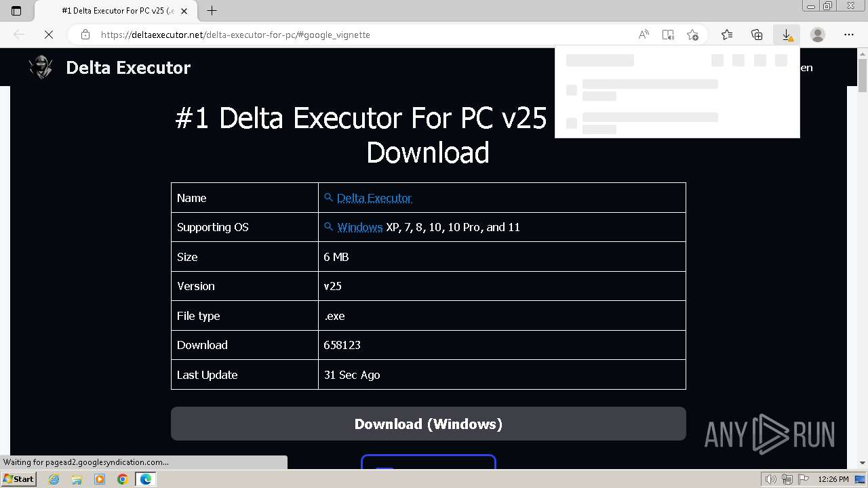Launch Google Chrome from taskbar

click(122, 479)
